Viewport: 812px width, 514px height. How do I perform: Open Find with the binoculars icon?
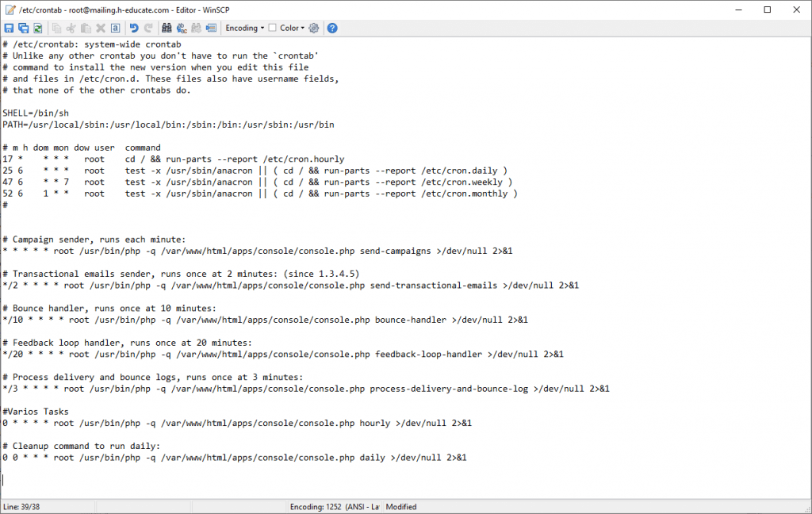pos(167,28)
